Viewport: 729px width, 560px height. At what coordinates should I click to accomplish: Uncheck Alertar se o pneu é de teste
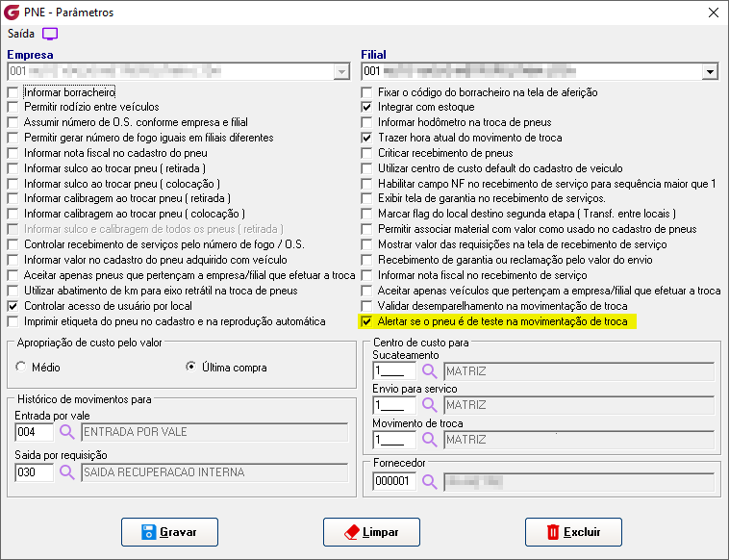point(366,322)
